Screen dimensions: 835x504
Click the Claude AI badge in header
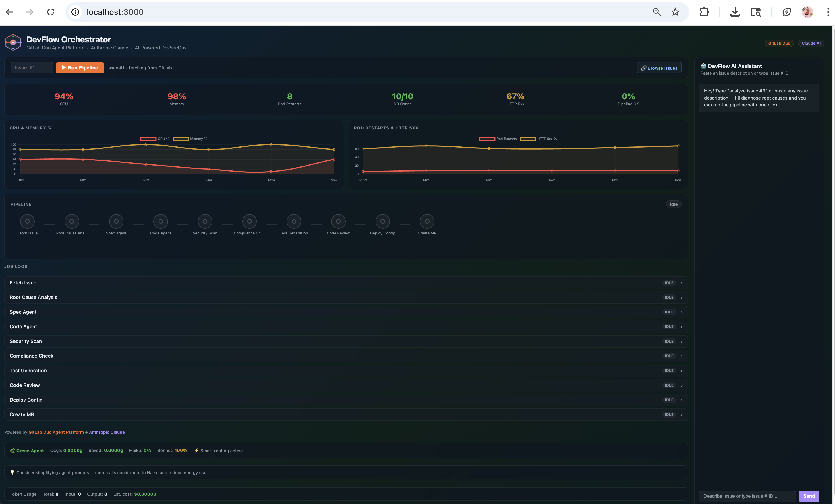tap(811, 43)
